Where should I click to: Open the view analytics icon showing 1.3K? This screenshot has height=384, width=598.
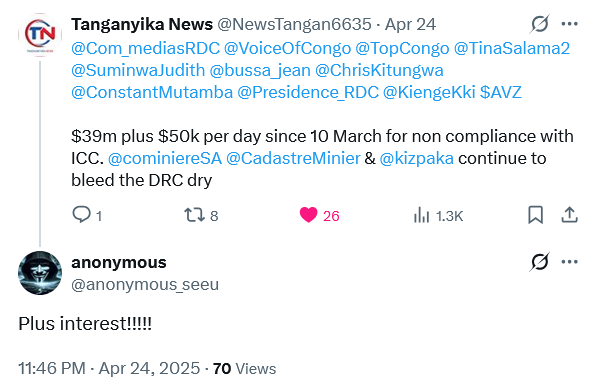pos(421,215)
